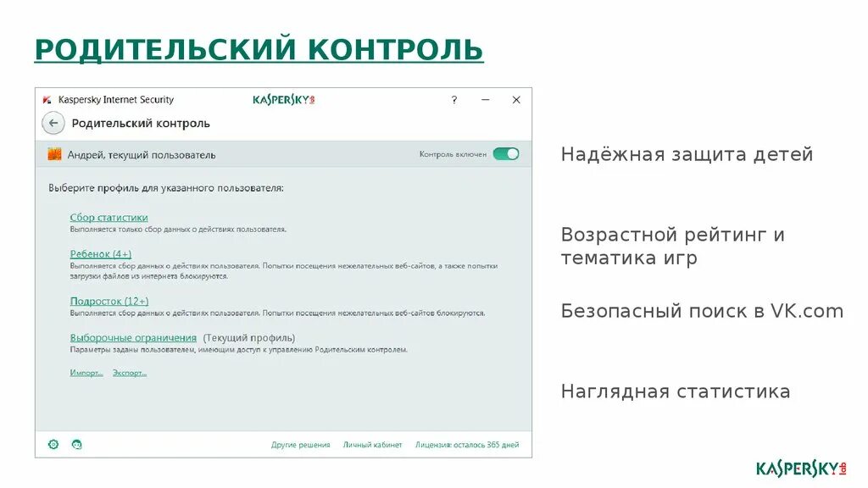This screenshot has width=868, height=488.
Task: Click the slide heading РОДИТЕЛЬСКИЙ КОНТРОЛЬ
Action: [x=259, y=49]
